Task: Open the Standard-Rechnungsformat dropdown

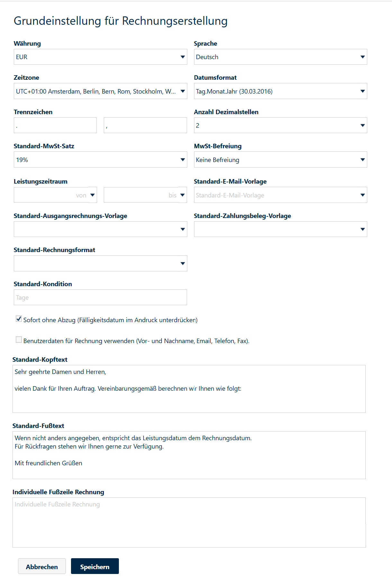Action: pyautogui.click(x=100, y=264)
